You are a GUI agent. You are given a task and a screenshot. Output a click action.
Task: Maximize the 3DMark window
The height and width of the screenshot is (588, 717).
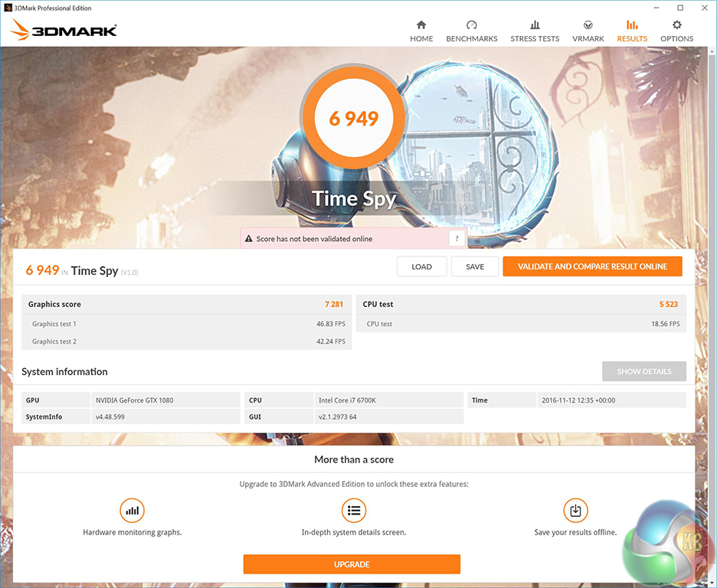pos(680,8)
